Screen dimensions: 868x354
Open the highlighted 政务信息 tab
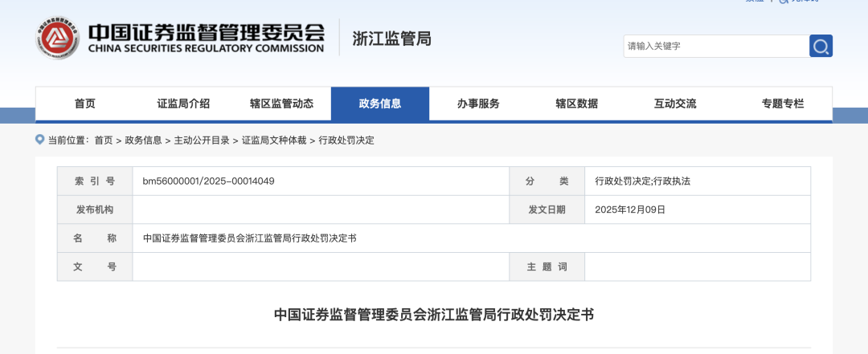tap(380, 104)
